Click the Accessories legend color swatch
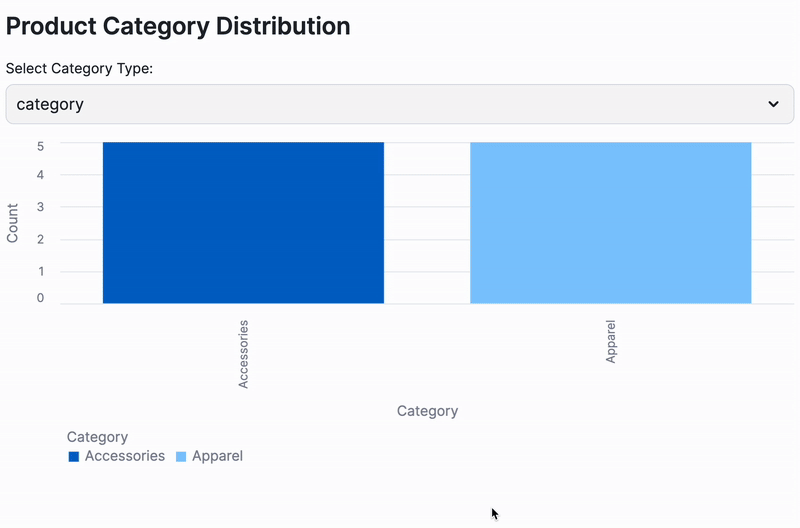This screenshot has height=528, width=800. pyautogui.click(x=73, y=457)
